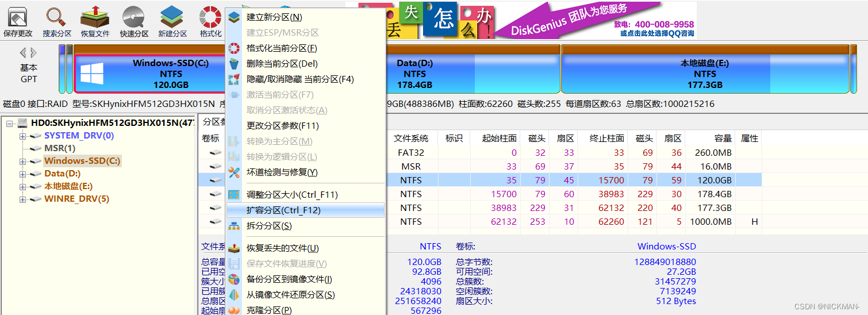The width and height of the screenshot is (868, 315).
Task: Select WINRE_DRV(5) in the disk tree
Action: (76, 199)
